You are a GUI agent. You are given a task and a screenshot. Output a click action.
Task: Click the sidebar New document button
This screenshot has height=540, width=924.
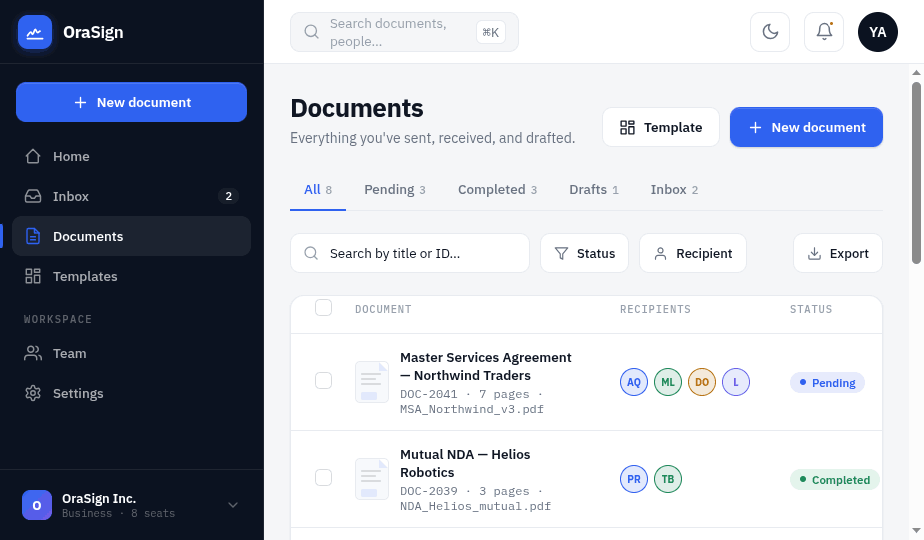[x=131, y=102]
